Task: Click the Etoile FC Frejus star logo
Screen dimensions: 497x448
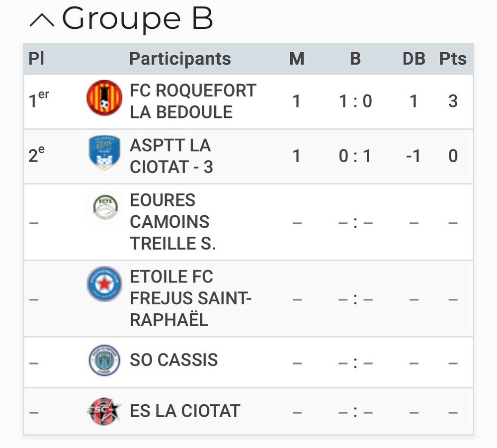Action: click(x=104, y=284)
